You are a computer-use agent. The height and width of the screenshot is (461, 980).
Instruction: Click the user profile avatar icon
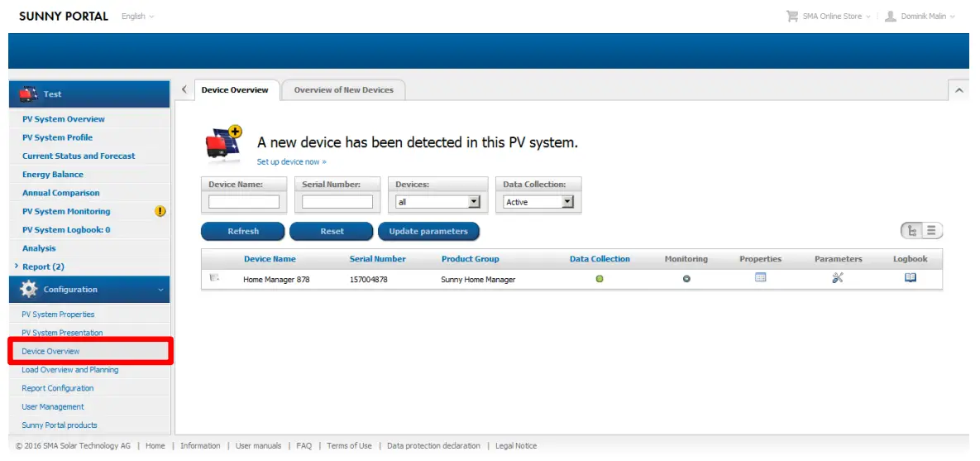[x=891, y=17]
